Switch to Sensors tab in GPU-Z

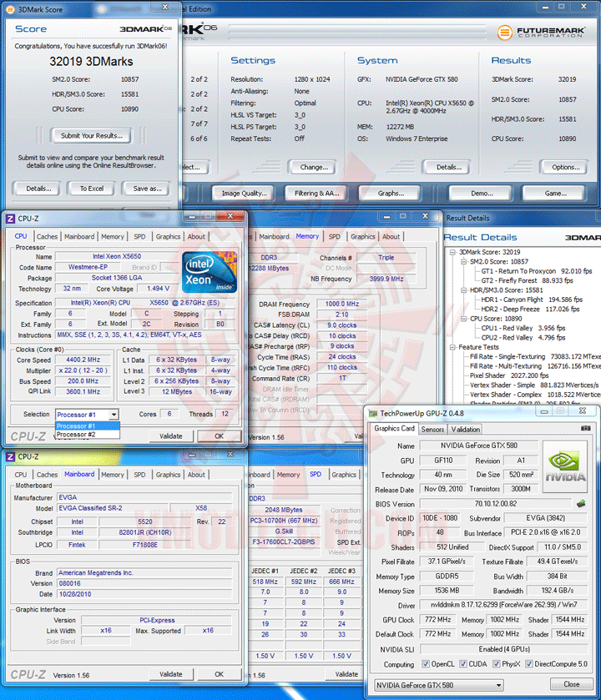point(432,430)
